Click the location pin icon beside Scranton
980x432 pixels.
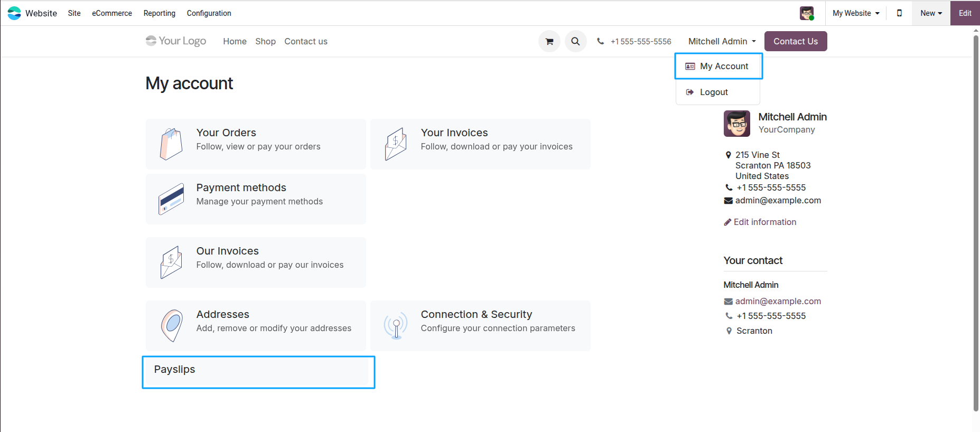pyautogui.click(x=729, y=331)
